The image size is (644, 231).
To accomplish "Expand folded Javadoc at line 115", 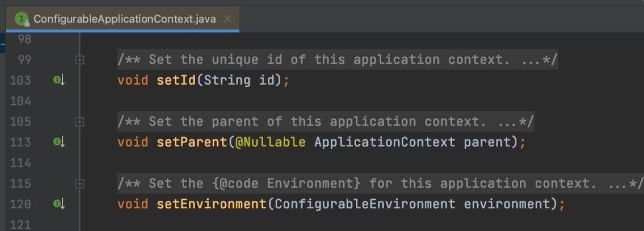I will coord(80,183).
